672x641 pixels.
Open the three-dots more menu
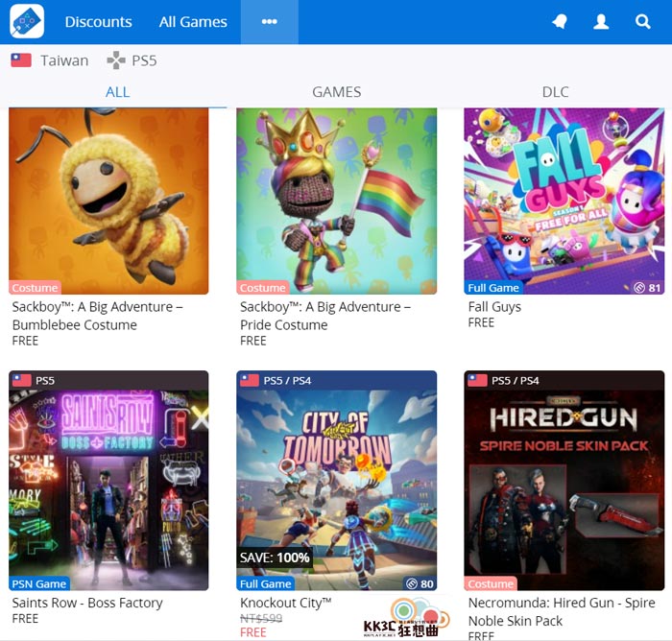point(270,22)
